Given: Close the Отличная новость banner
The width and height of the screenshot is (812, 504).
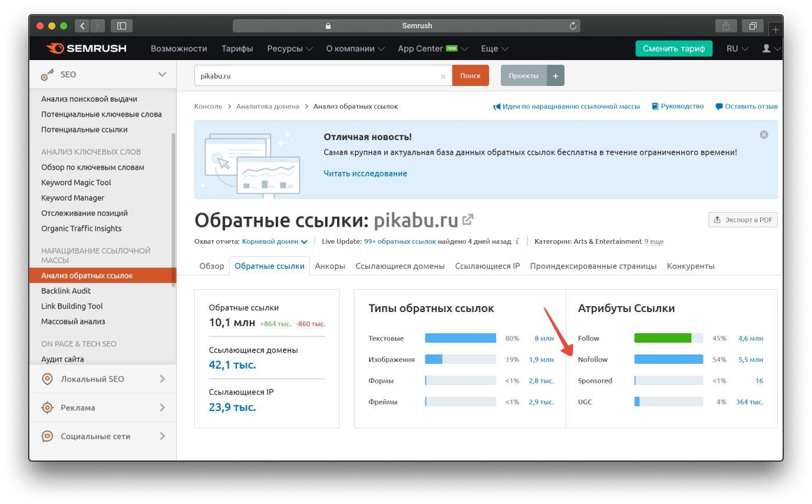Looking at the screenshot, I should [x=764, y=135].
